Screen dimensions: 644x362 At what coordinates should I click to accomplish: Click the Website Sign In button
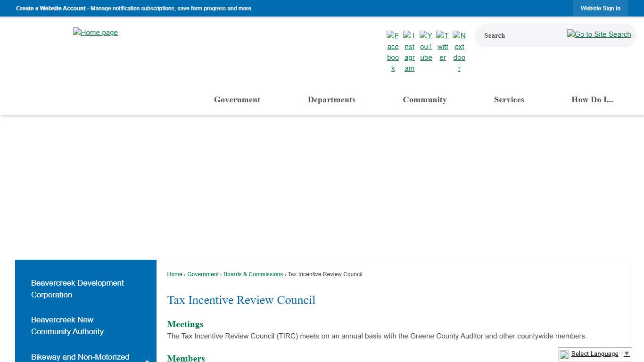(x=601, y=8)
